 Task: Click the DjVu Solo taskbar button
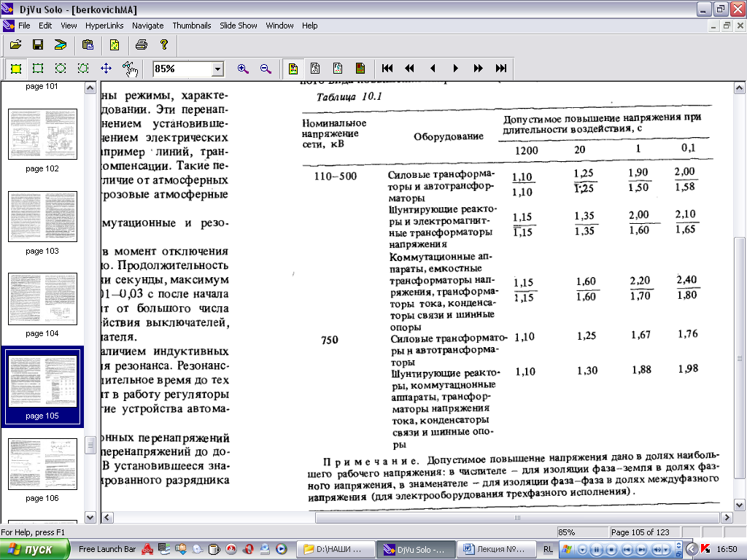pos(415,550)
